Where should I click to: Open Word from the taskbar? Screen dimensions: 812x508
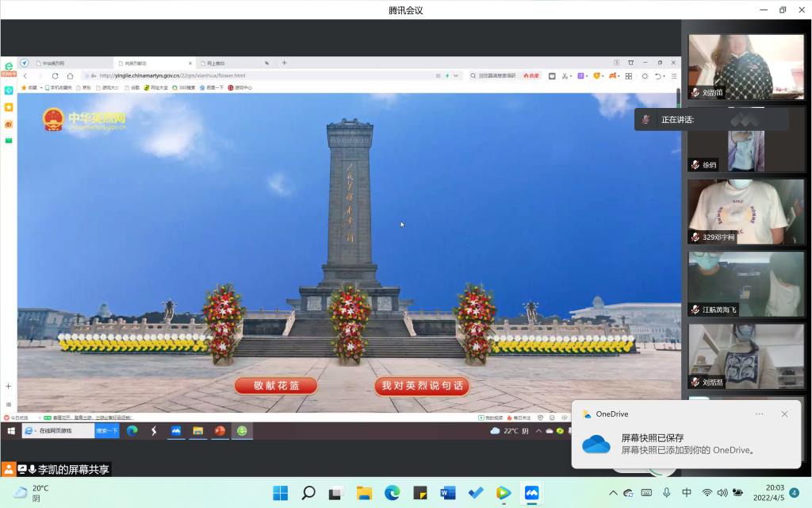tap(447, 493)
